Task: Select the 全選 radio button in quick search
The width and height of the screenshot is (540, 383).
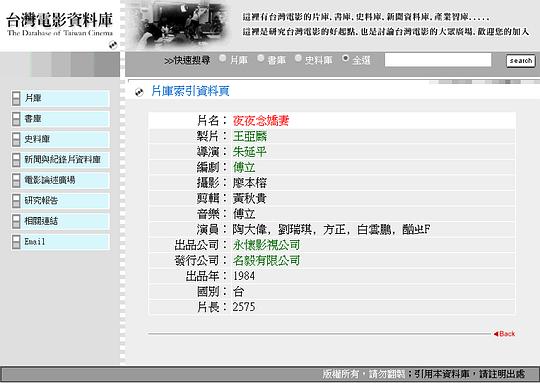Action: point(345,59)
